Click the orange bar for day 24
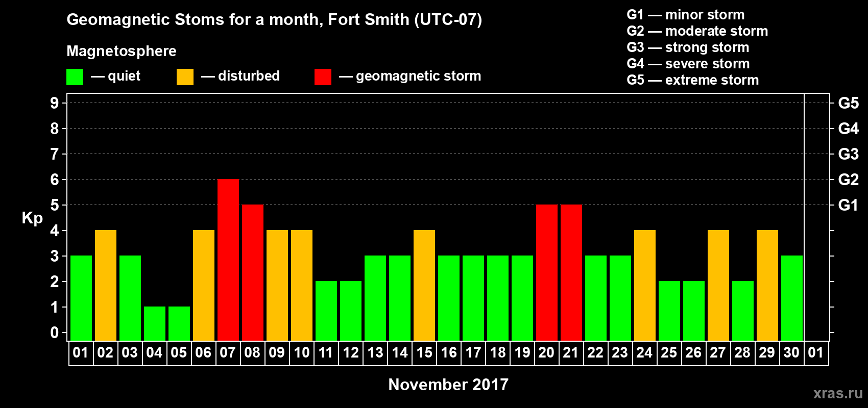 point(645,286)
